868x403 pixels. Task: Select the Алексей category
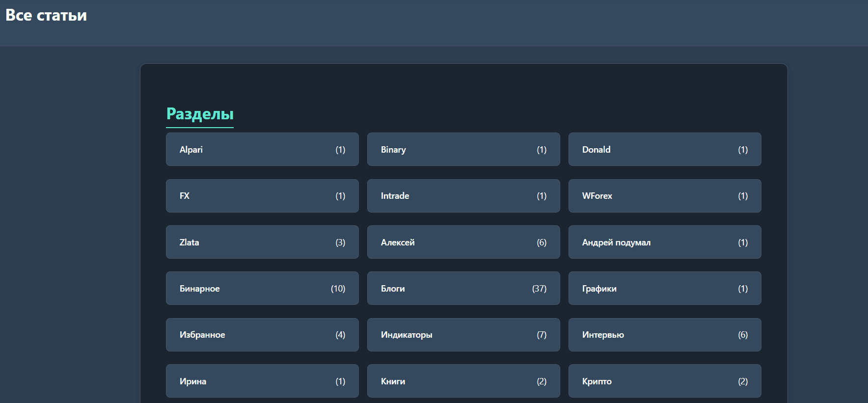click(463, 242)
